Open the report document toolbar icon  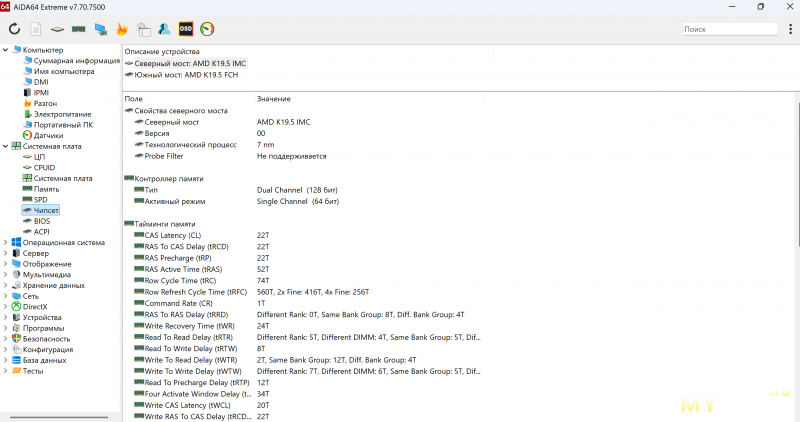point(36,29)
